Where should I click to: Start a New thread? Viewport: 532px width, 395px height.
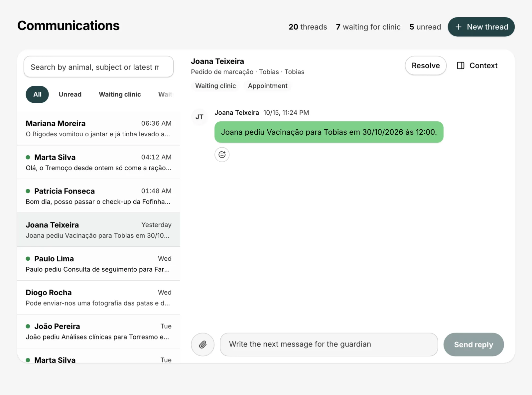[481, 27]
